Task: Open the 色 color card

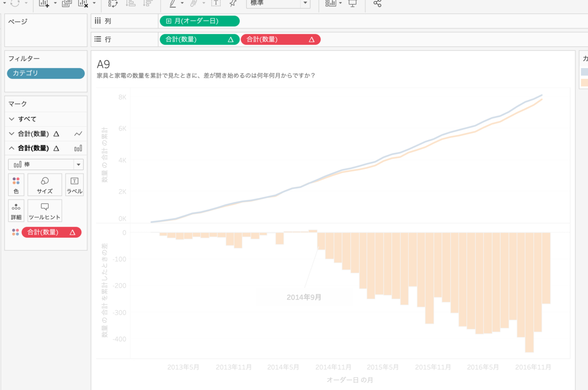Action: coord(16,185)
